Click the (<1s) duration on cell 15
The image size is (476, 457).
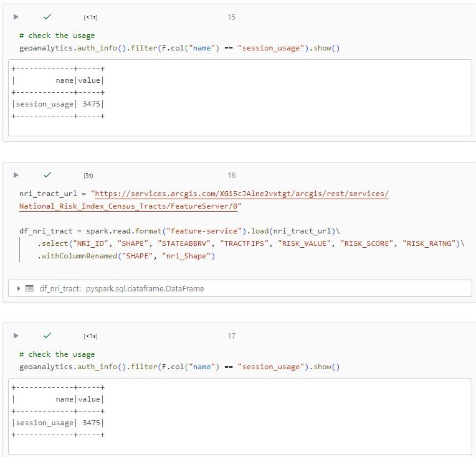point(90,17)
